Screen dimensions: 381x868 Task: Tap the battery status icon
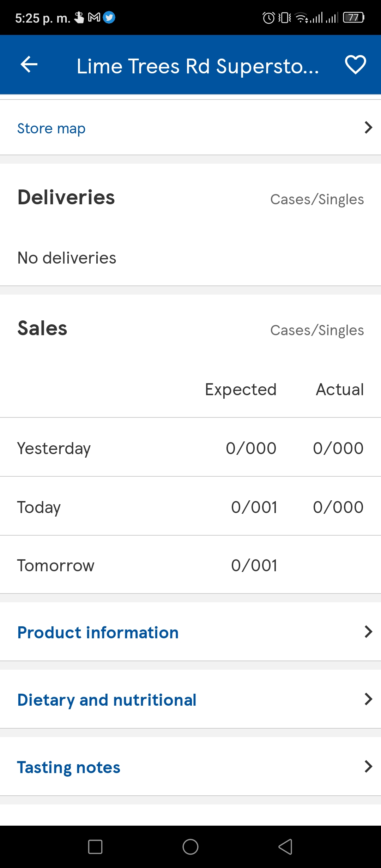(354, 17)
